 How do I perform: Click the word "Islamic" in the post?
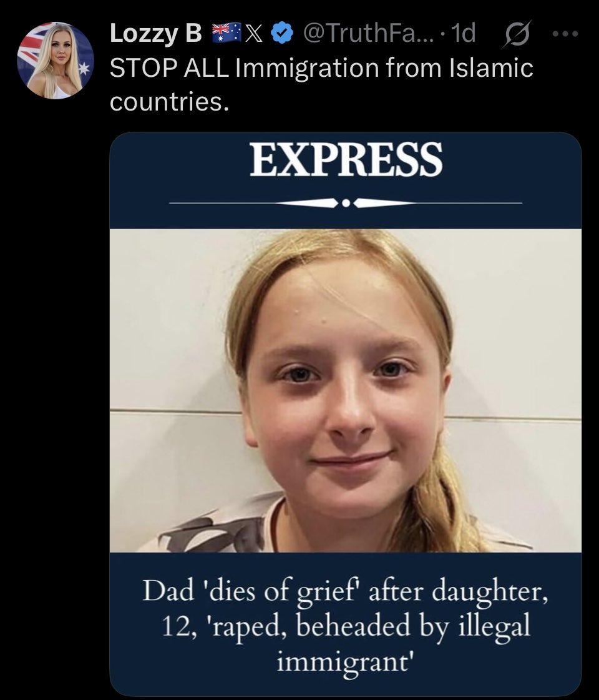pos(491,68)
